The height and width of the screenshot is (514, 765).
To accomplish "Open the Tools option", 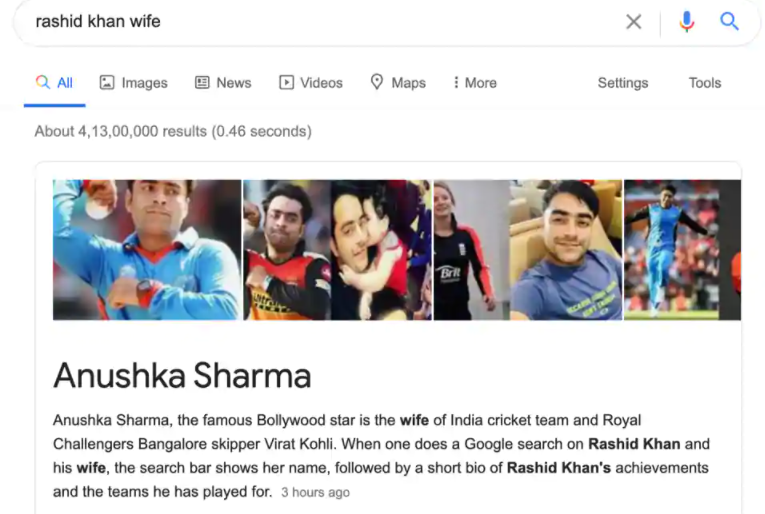I will pyautogui.click(x=705, y=83).
